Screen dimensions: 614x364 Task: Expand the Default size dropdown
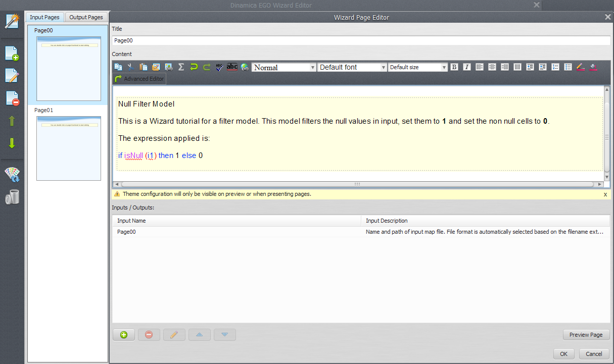pyautogui.click(x=418, y=67)
